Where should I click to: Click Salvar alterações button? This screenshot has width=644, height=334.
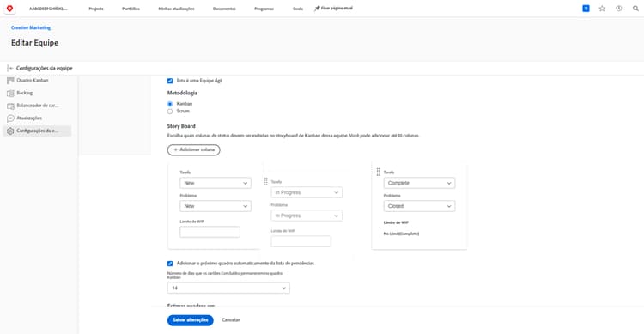tap(190, 320)
